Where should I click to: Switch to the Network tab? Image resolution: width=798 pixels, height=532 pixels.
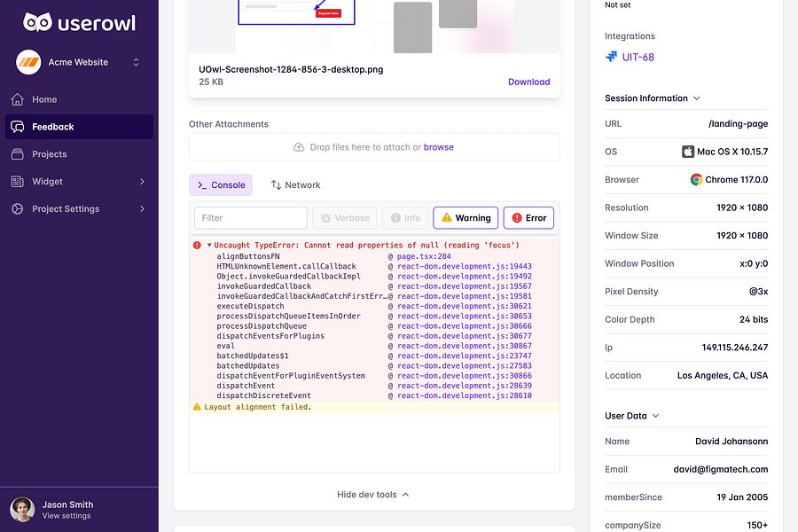click(295, 184)
